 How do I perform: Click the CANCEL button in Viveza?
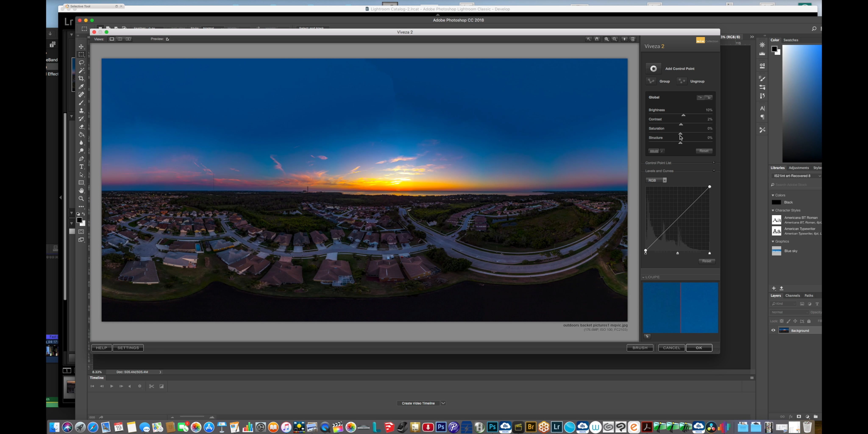pyautogui.click(x=672, y=348)
